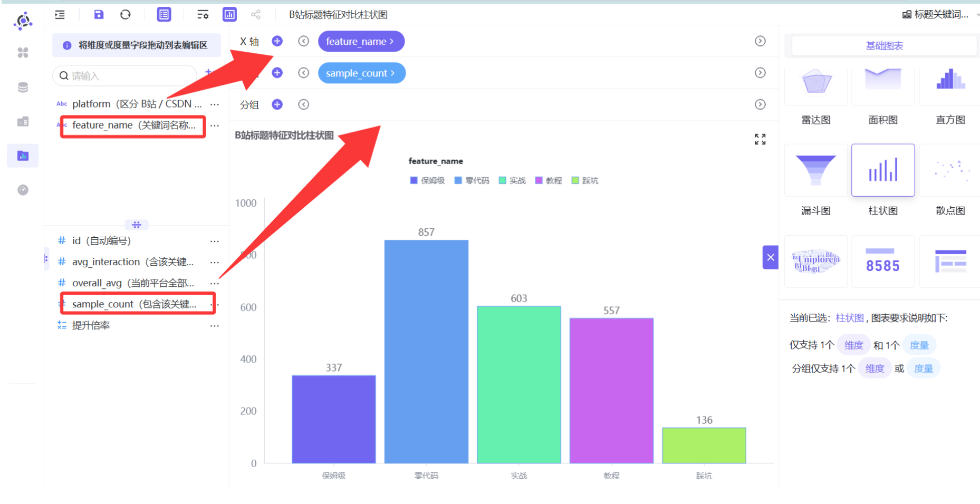This screenshot has height=504, width=980.
Task: Select the chart view toolbar icon
Action: (x=229, y=15)
